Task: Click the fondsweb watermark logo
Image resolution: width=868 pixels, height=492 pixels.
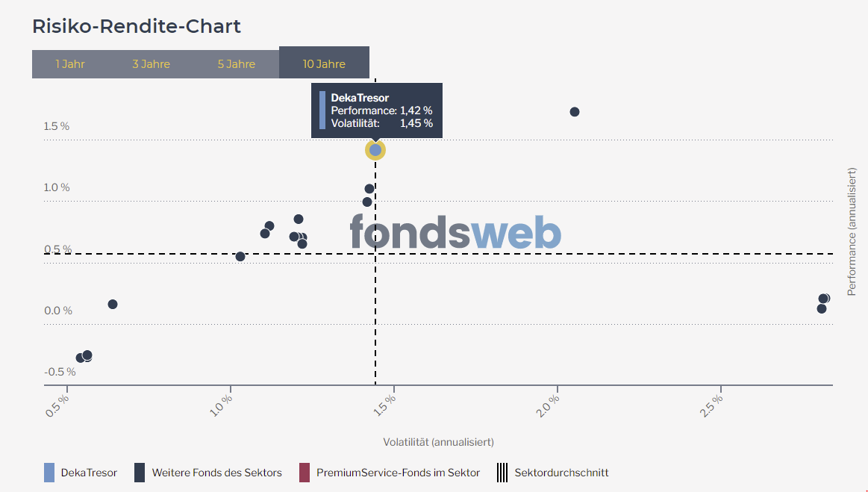Action: [455, 232]
